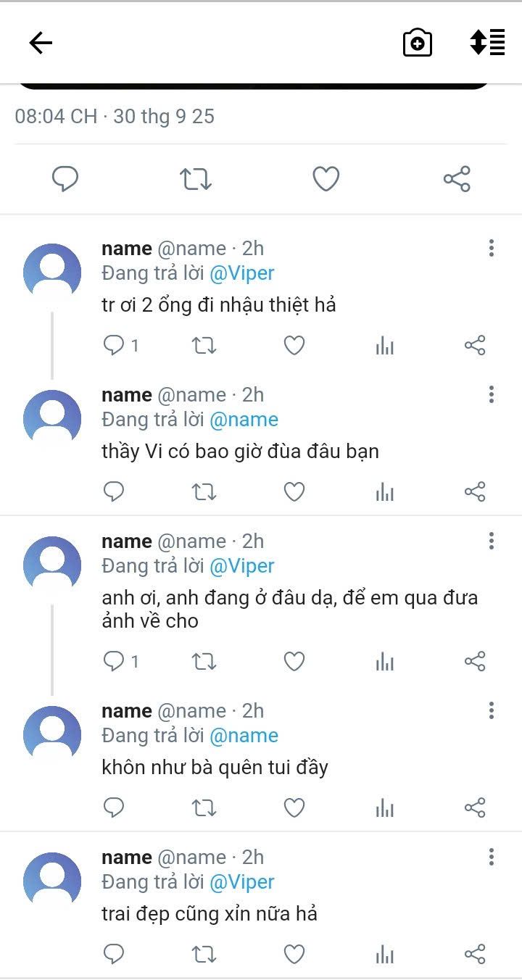The image size is (522, 980).
Task: Open @name link in "khôn như bà" reply
Action: pyautogui.click(x=244, y=736)
